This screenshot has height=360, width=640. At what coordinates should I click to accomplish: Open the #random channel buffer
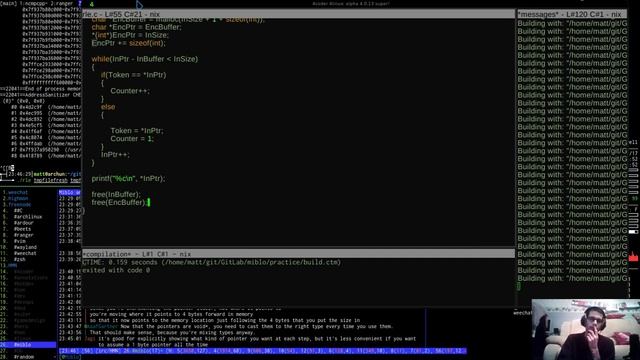[x=23, y=357]
